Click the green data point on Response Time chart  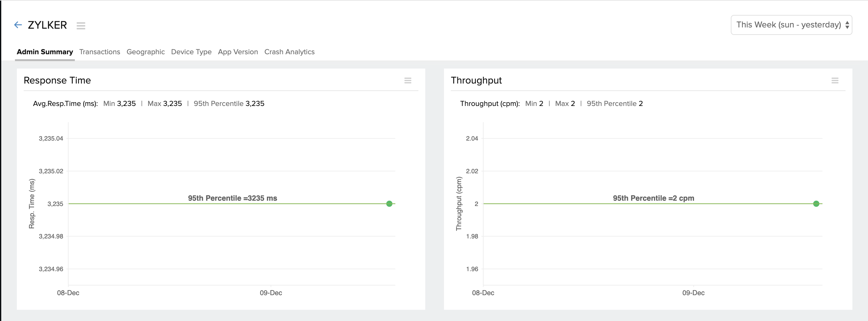tap(389, 204)
